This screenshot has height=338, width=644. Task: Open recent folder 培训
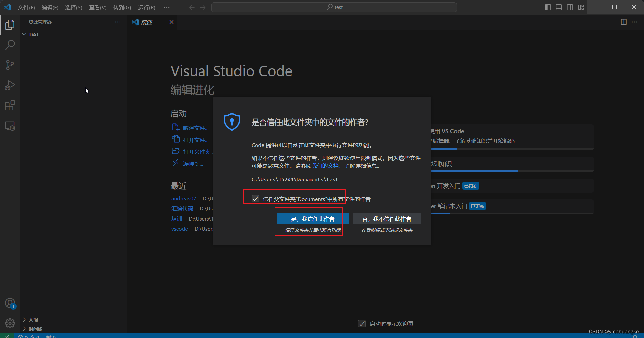pos(177,219)
